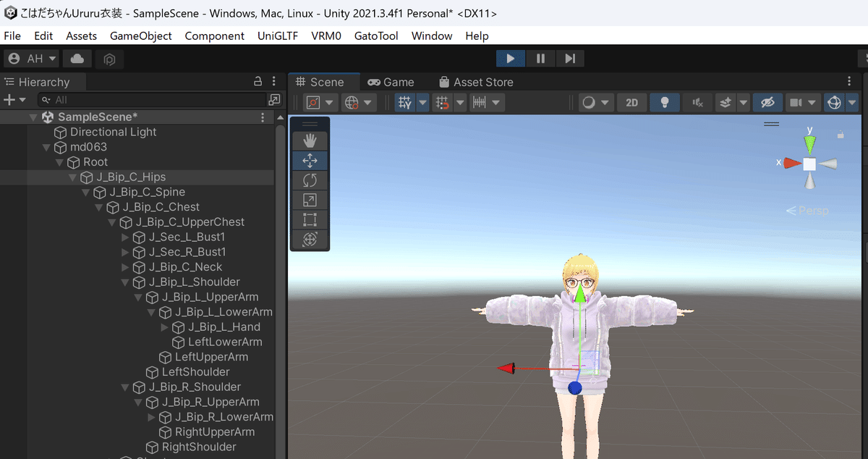Viewport: 868px width, 459px height.
Task: Select Directional Light object
Action: (x=113, y=132)
